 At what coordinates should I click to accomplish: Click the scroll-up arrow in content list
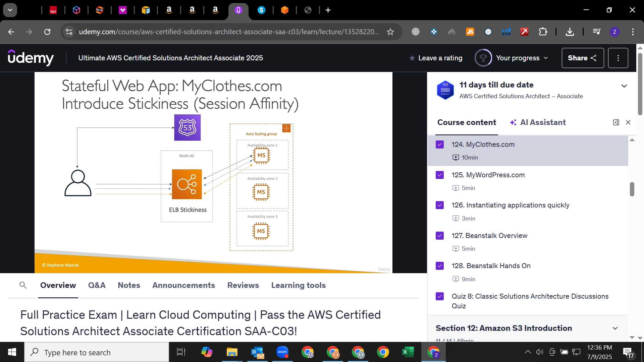[x=632, y=140]
